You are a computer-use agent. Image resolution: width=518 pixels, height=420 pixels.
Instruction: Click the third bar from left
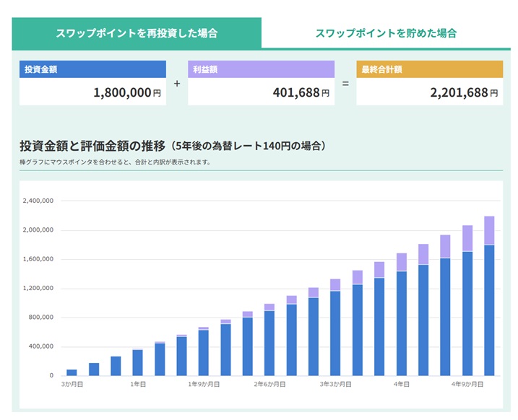[x=116, y=366]
